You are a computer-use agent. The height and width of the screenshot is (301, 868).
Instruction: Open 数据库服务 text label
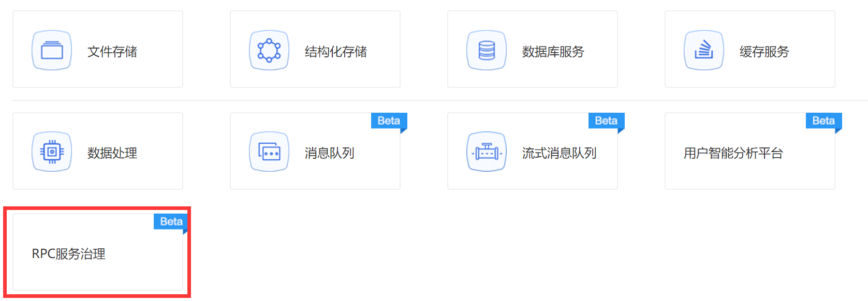(x=553, y=52)
